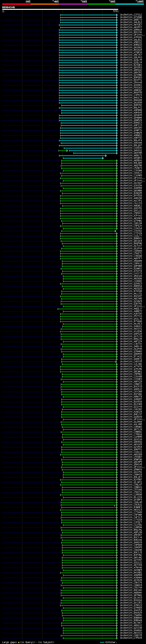Select hit label UniRef100_Q4LB12
This screenshot has height=644, width=146.
pyautogui.click(x=131, y=40)
